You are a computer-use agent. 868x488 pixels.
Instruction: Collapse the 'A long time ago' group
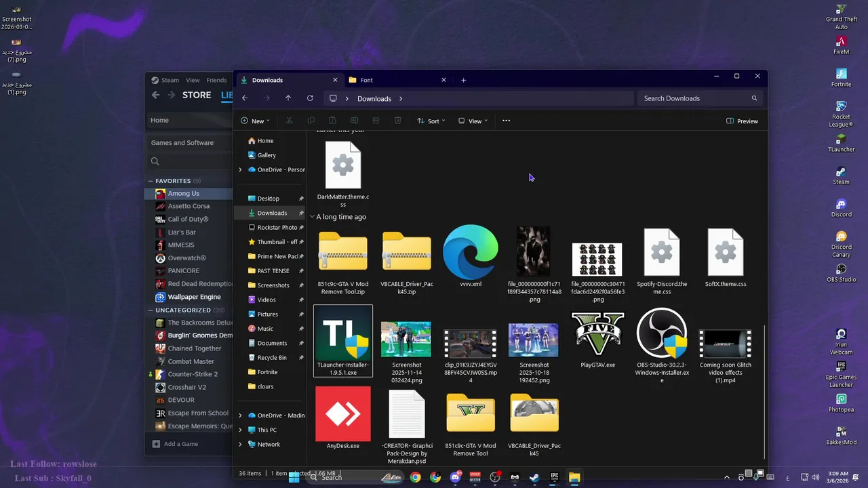312,217
